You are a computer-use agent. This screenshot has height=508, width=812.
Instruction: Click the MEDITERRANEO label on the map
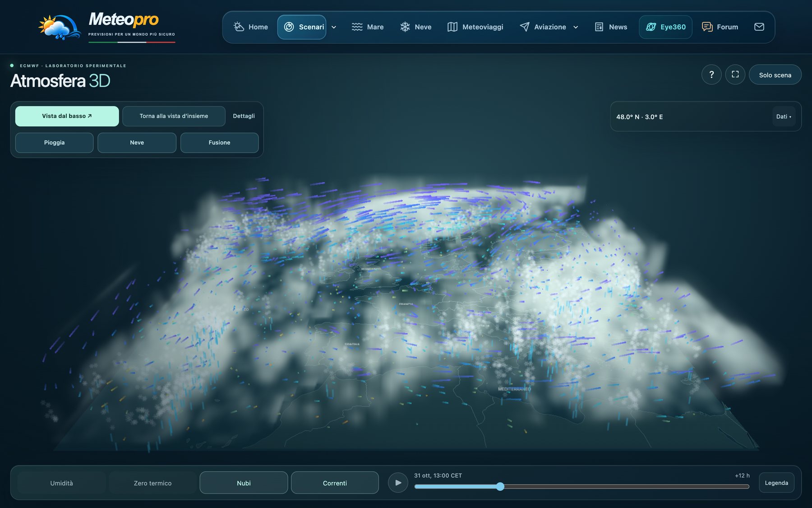[x=515, y=389]
